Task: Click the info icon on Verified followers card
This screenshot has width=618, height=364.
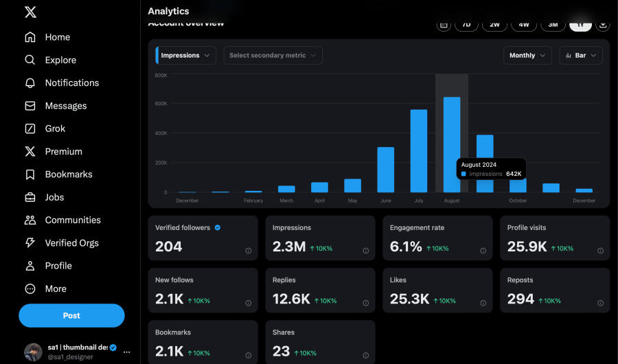Action: coord(249,251)
